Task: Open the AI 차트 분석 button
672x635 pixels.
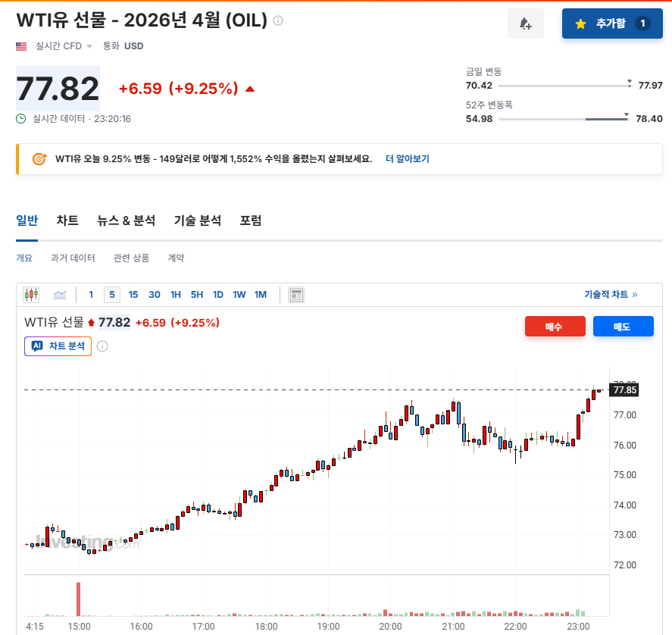Action: pos(58,346)
